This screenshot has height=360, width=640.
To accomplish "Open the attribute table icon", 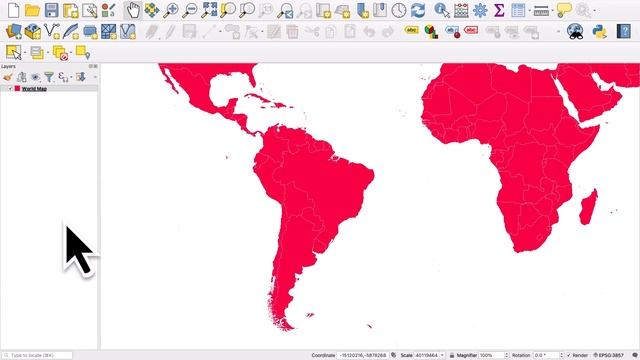I will point(518,11).
